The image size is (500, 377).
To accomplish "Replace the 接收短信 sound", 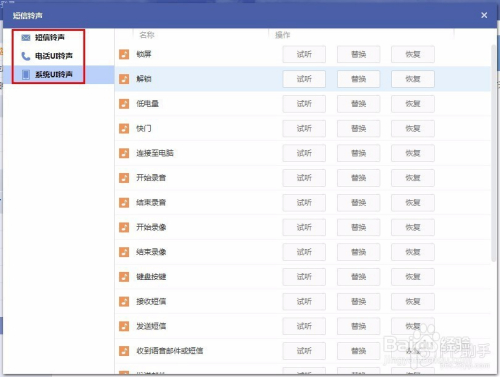I will (359, 302).
